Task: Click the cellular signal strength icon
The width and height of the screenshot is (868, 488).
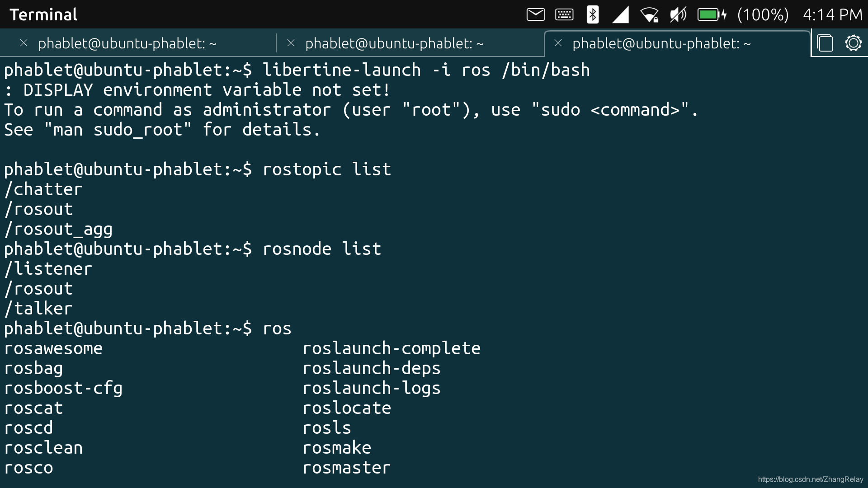Action: point(621,14)
